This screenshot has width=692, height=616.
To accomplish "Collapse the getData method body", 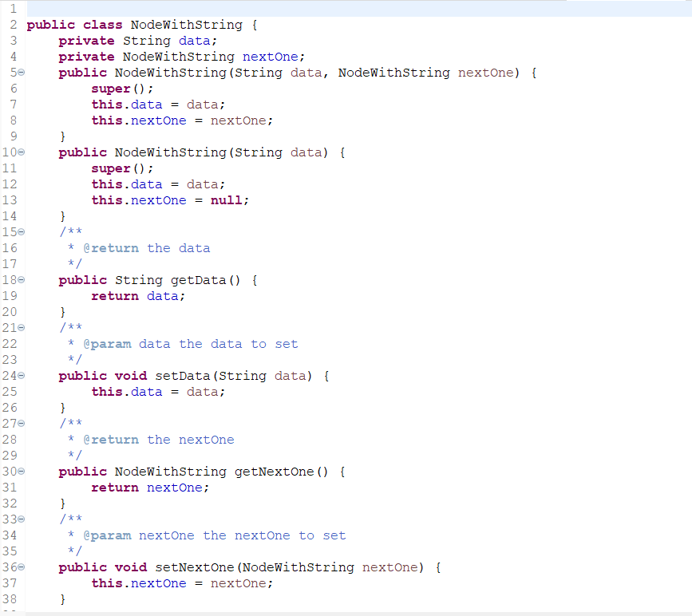I will click(21, 279).
